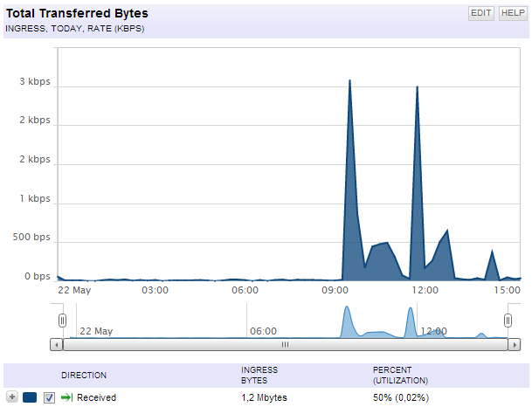Image resolution: width=532 pixels, height=407 pixels.
Task: Click the dark blue Received color swatch
Action: click(30, 397)
